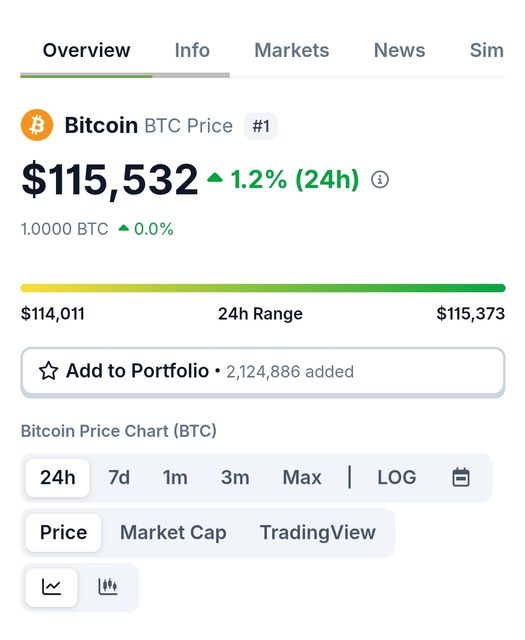Image resolution: width=525 pixels, height=640 pixels.
Task: Open the price info circle icon
Action: pyautogui.click(x=380, y=179)
